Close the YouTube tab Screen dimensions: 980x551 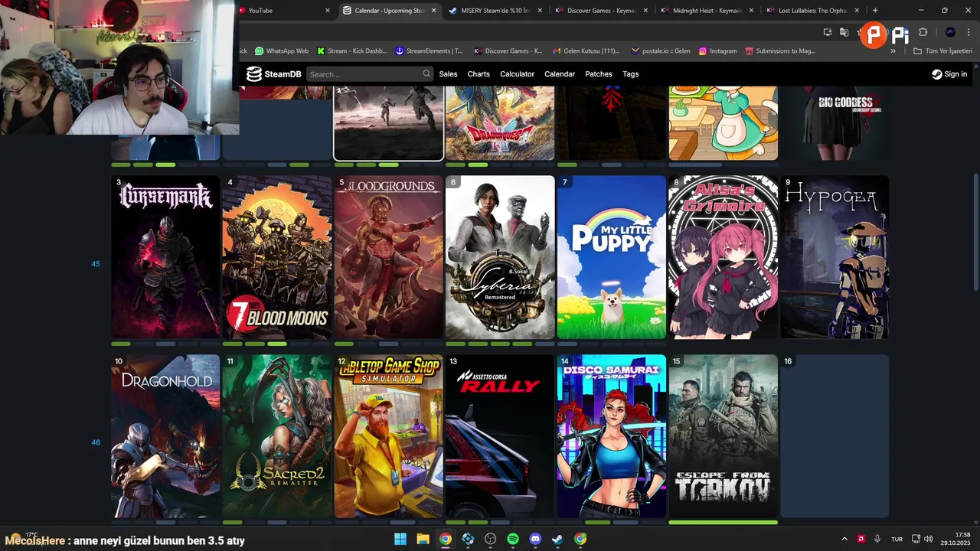[328, 10]
